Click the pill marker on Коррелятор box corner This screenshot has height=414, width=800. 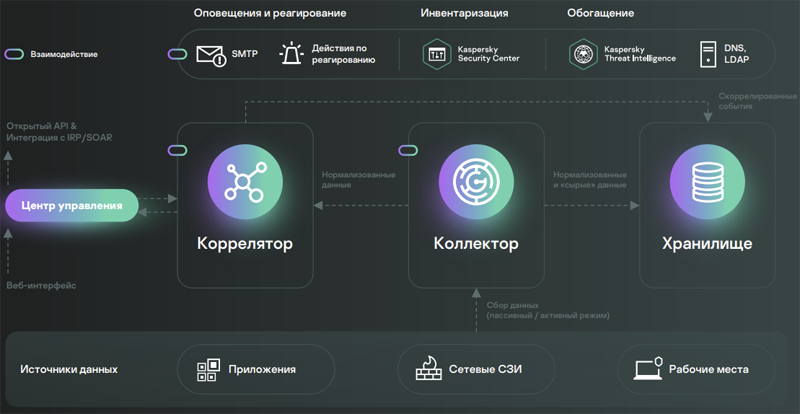(178, 150)
